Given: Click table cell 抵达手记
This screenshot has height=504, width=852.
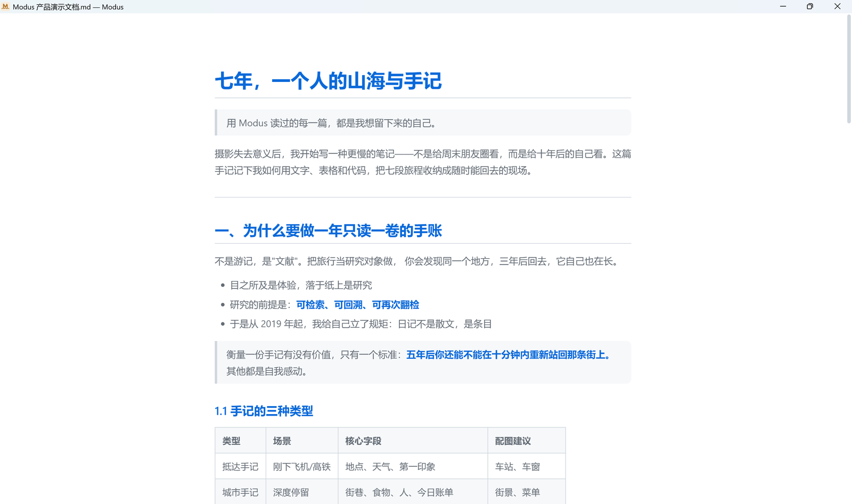Looking at the screenshot, I should pos(240,467).
